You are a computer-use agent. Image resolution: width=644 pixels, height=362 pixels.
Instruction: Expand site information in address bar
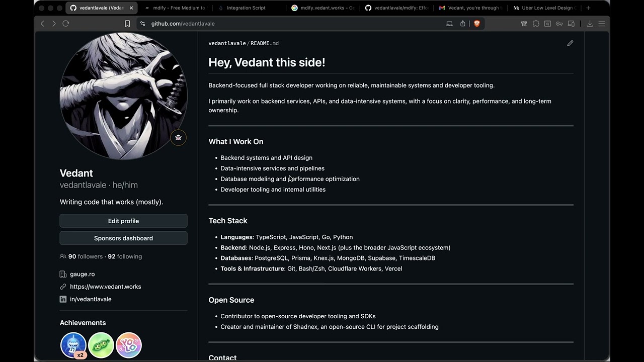tap(143, 24)
